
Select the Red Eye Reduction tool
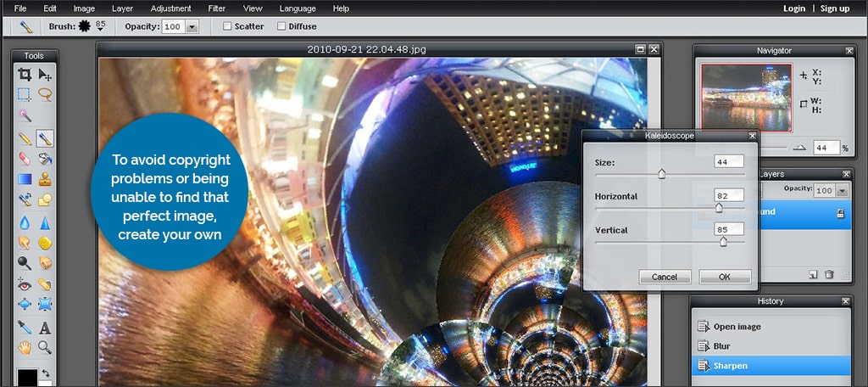pyautogui.click(x=25, y=284)
